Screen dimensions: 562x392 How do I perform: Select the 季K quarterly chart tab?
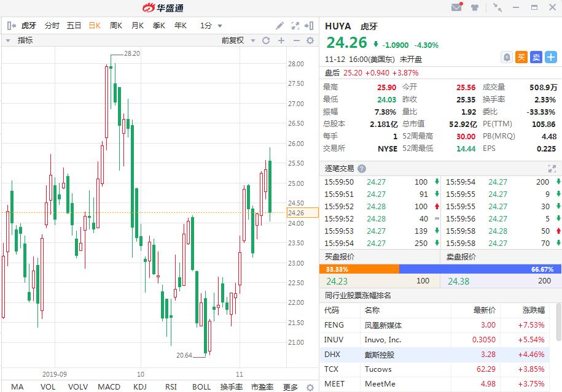click(x=159, y=26)
